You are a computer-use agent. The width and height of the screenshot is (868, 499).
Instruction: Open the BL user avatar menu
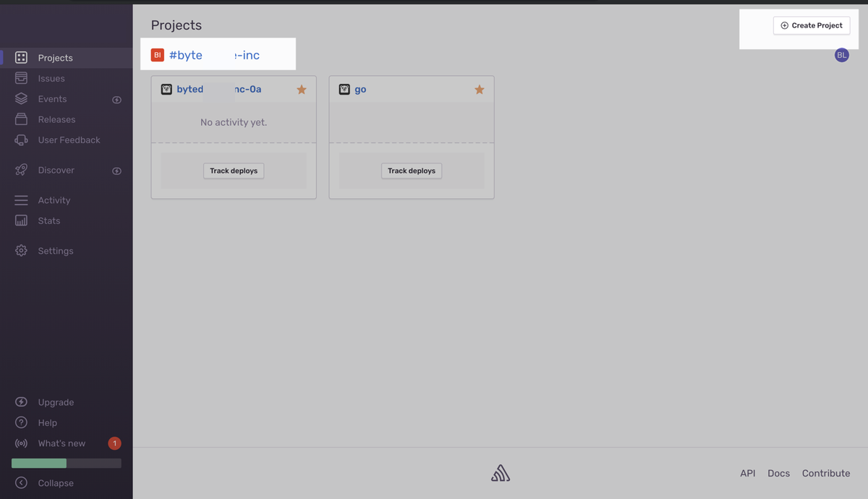pos(841,56)
